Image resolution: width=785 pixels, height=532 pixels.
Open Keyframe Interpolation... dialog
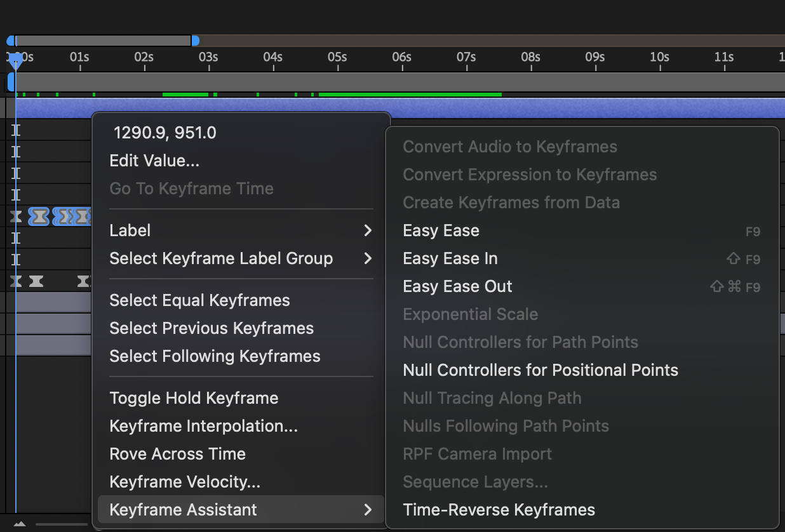tap(203, 426)
